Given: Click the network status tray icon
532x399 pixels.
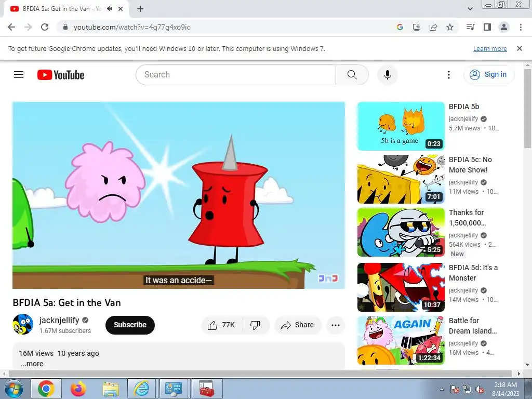Looking at the screenshot, I should click(x=467, y=389).
